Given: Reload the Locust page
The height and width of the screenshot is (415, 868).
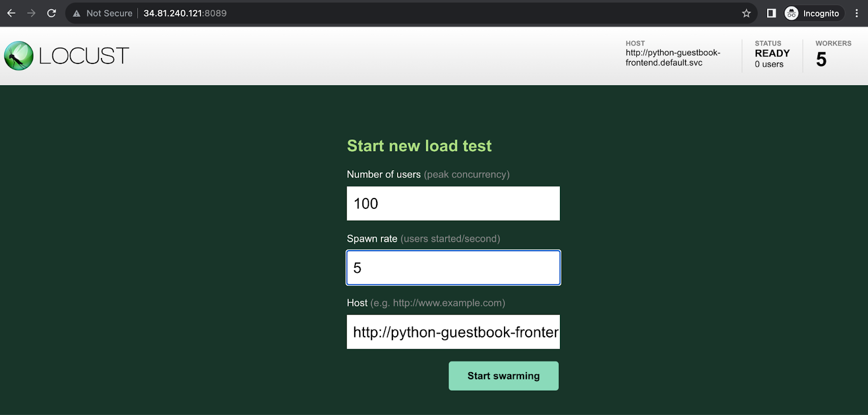Looking at the screenshot, I should (x=52, y=13).
